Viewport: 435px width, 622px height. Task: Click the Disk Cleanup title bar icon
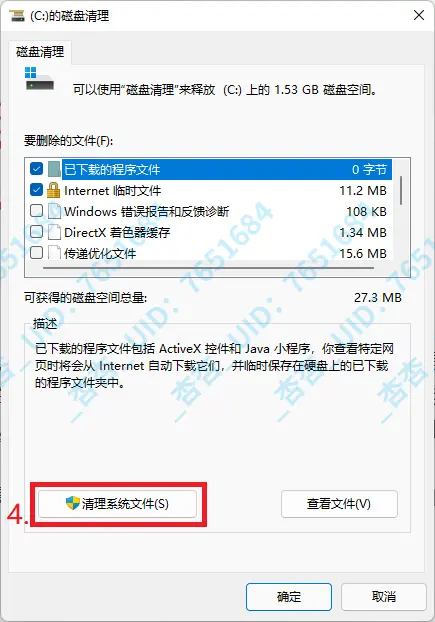(x=17, y=16)
